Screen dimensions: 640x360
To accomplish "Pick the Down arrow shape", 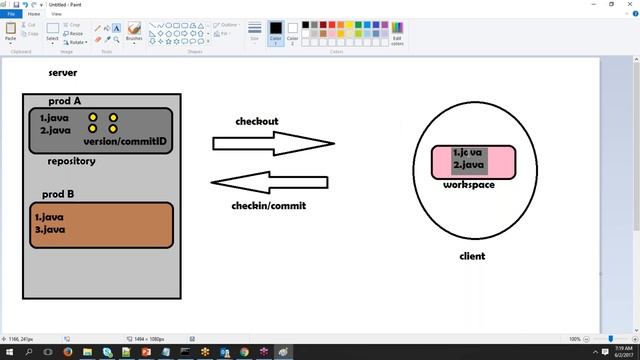I will point(152,41).
